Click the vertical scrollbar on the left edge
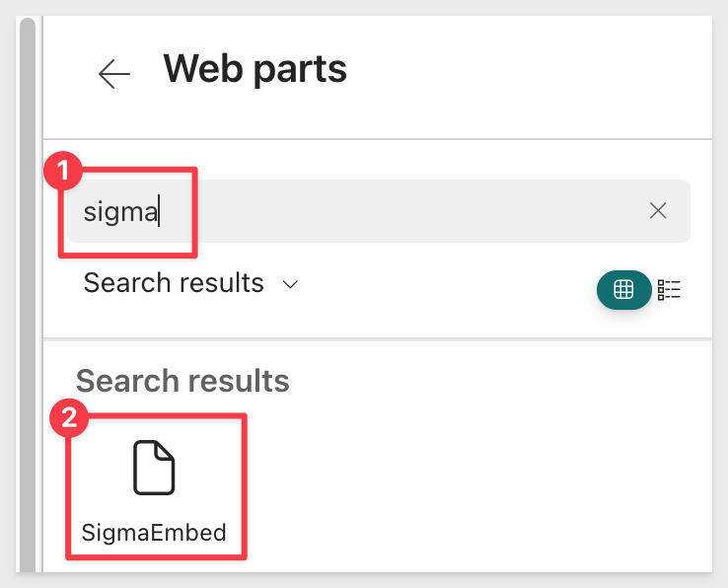 pos(28,295)
